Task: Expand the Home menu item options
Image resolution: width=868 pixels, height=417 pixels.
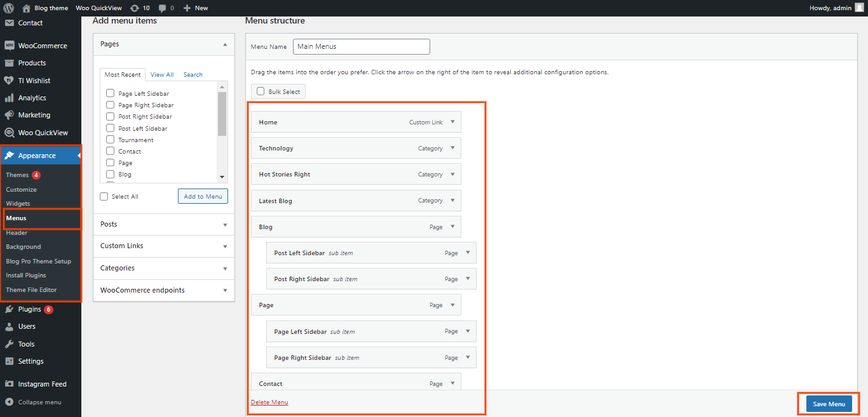Action: point(452,122)
